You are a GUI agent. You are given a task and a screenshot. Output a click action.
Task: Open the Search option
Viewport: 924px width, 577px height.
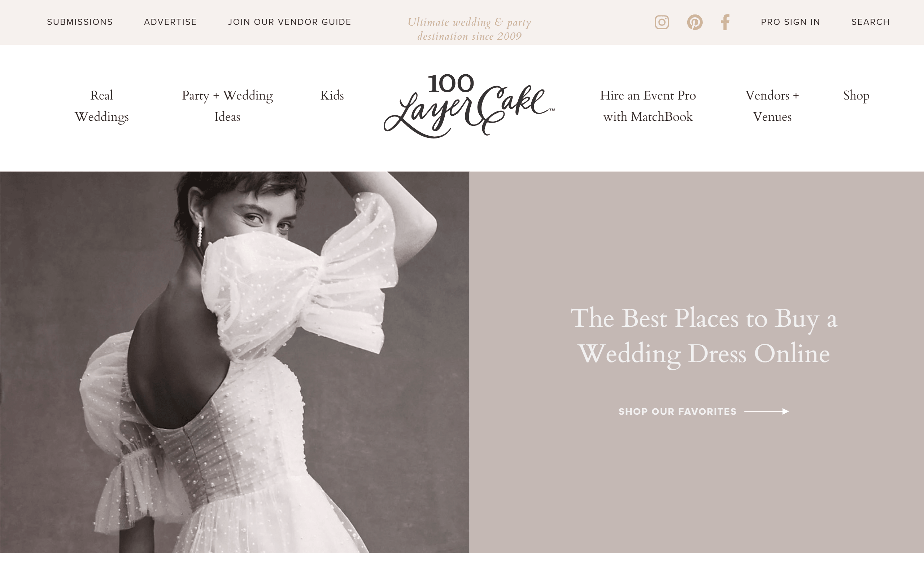[x=871, y=22]
